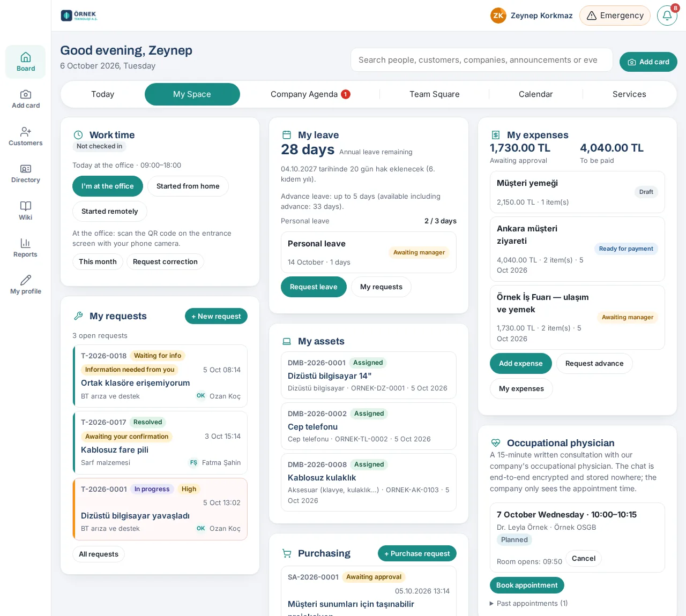Click the Emergency button
The width and height of the screenshot is (686, 616).
[615, 16]
